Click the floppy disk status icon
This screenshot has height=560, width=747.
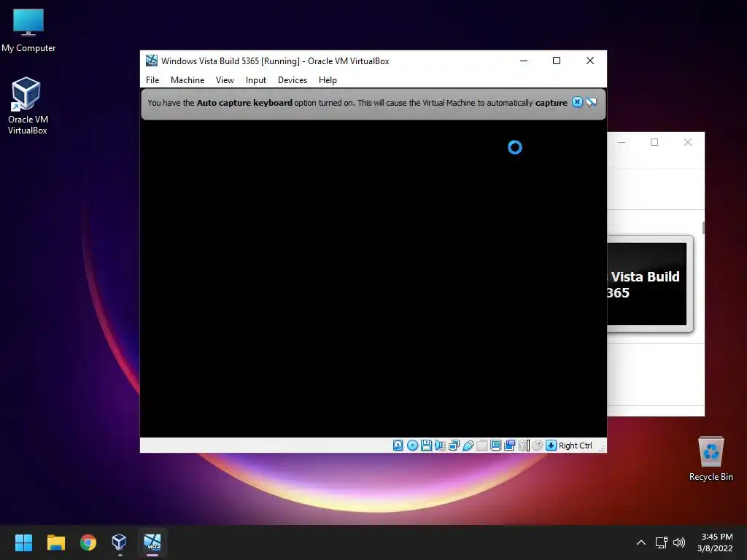[426, 446]
